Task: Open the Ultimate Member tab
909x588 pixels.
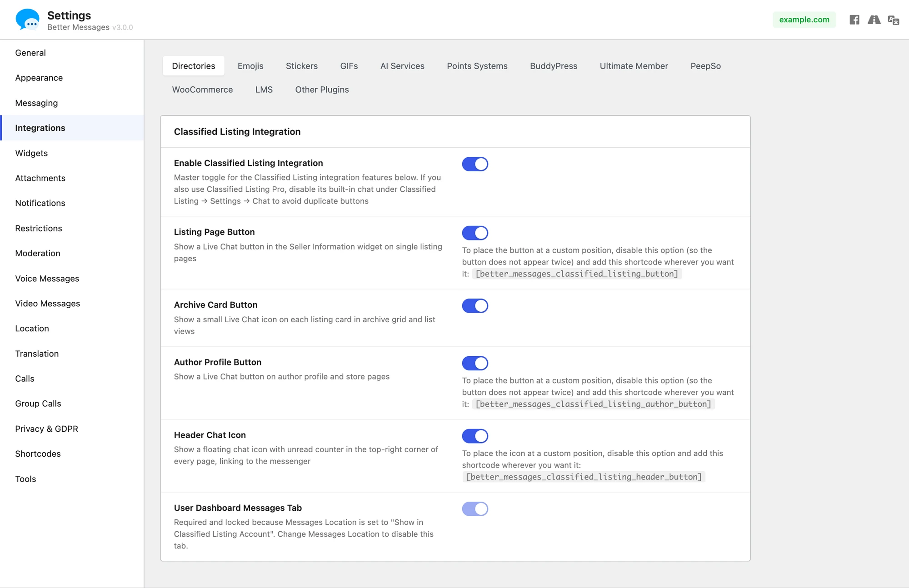Action: click(634, 66)
